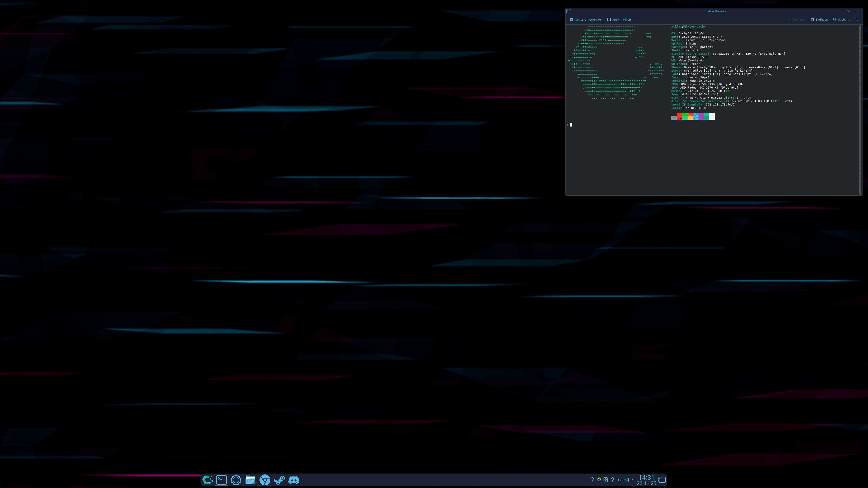Toggle the Night Light color tray icon
The height and width of the screenshot is (488, 868).
click(599, 480)
